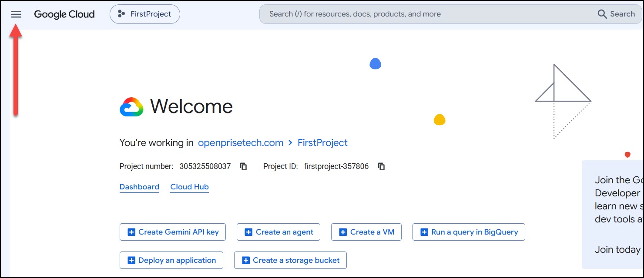This screenshot has width=644, height=278.
Task: Click the Join today text in side card
Action: pyautogui.click(x=617, y=250)
